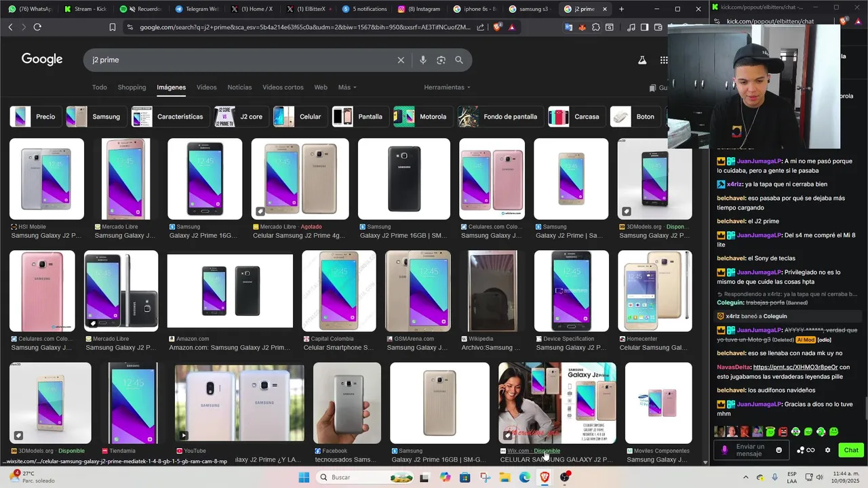Open Google Translate extension
Viewport: 868px width, 488px height.
568,27
